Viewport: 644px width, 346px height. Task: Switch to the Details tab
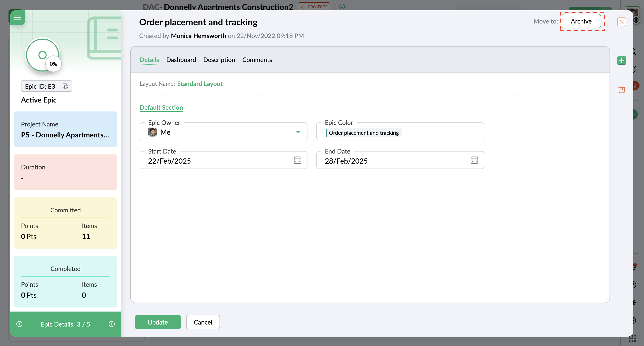tap(149, 60)
